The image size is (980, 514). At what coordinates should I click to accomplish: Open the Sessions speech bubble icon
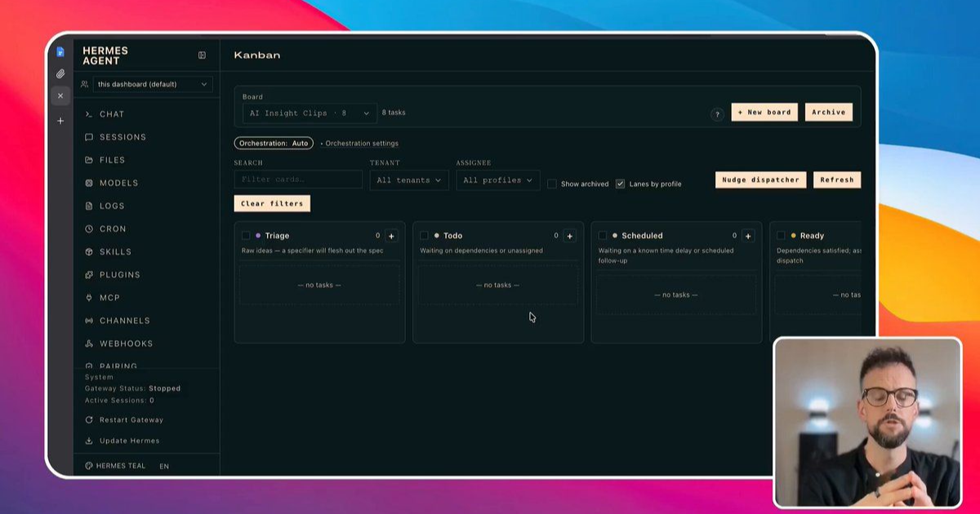[89, 137]
